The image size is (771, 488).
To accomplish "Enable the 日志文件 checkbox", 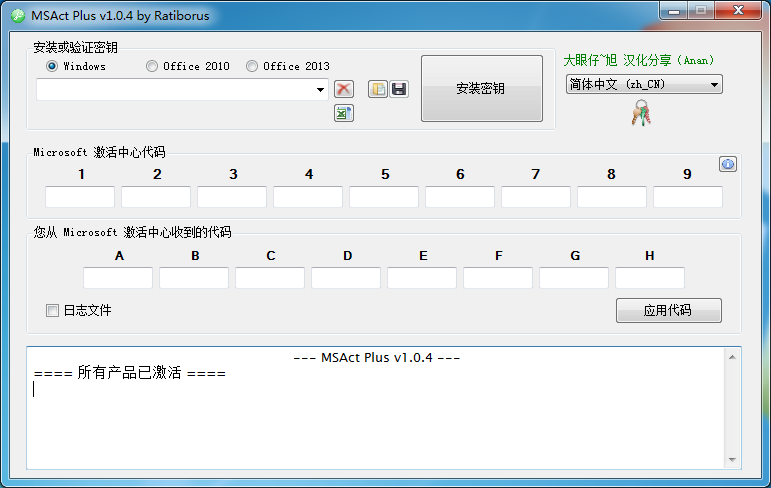I will [x=53, y=310].
